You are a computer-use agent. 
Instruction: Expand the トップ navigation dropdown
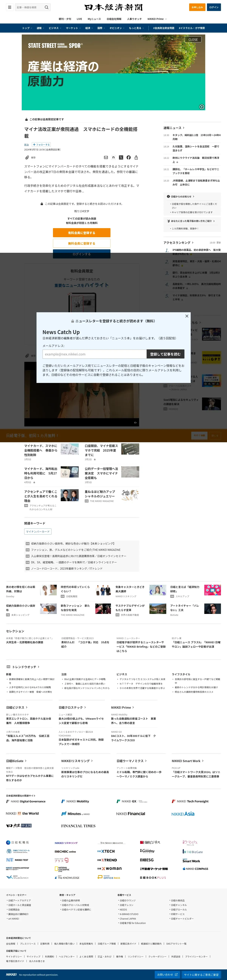tap(27, 28)
